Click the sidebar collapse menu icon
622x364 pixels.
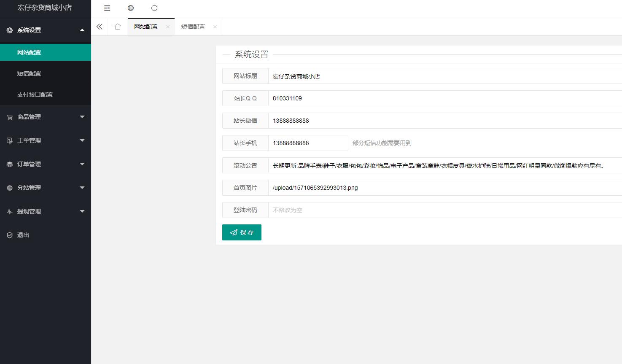[107, 8]
